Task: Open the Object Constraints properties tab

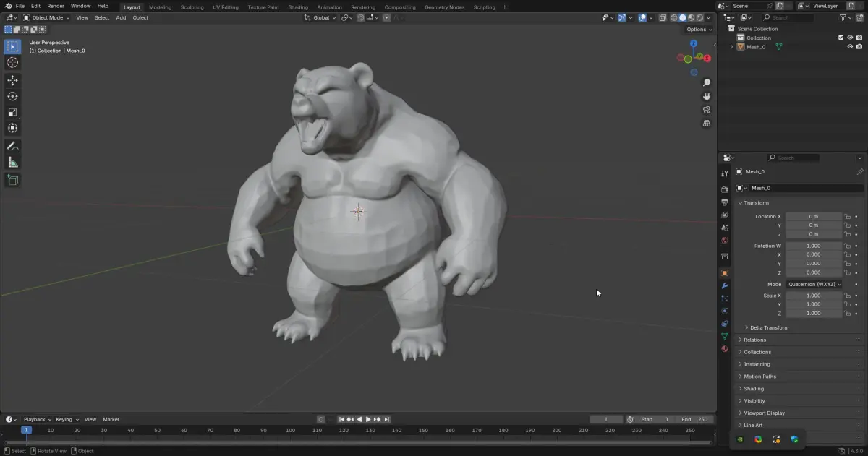Action: coord(724,324)
